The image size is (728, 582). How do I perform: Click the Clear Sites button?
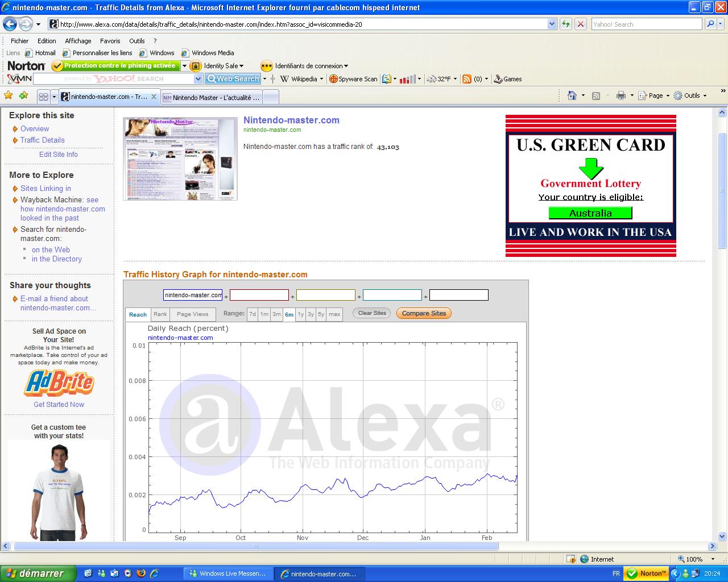click(x=372, y=313)
